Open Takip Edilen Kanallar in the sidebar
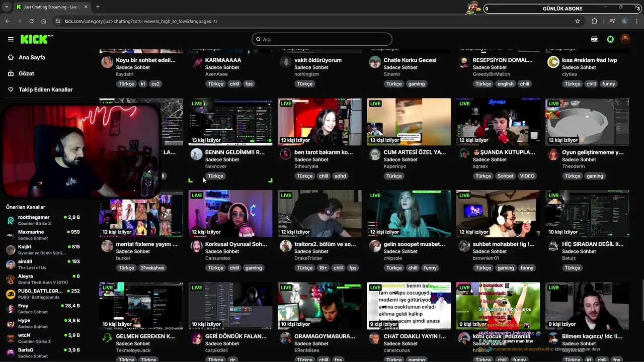Image resolution: width=644 pixels, height=362 pixels. click(x=46, y=89)
